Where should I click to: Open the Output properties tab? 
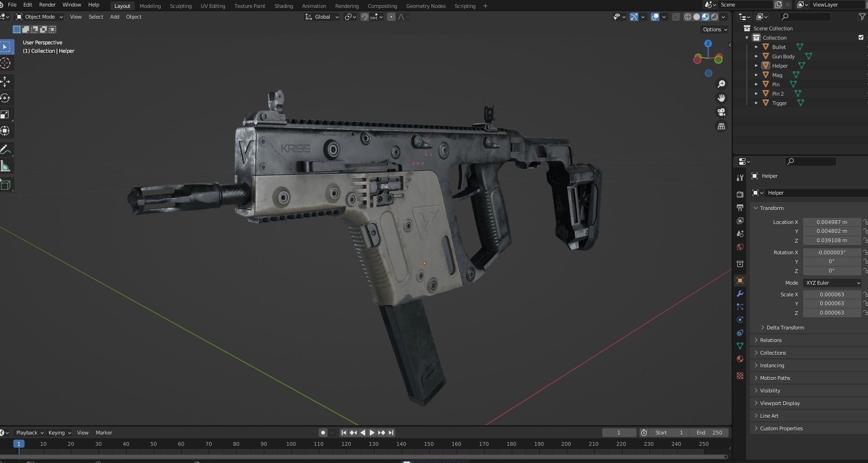click(740, 207)
